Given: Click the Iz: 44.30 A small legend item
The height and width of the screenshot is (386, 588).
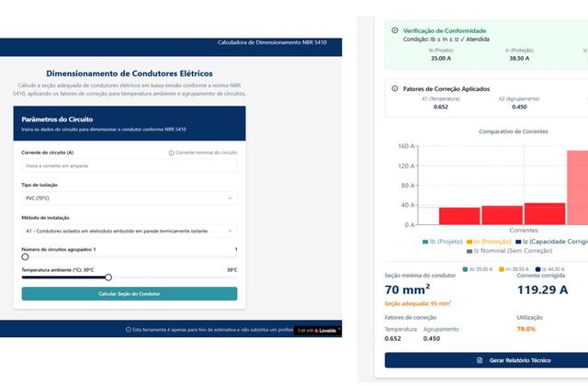Looking at the screenshot, I should pyautogui.click(x=549, y=269).
